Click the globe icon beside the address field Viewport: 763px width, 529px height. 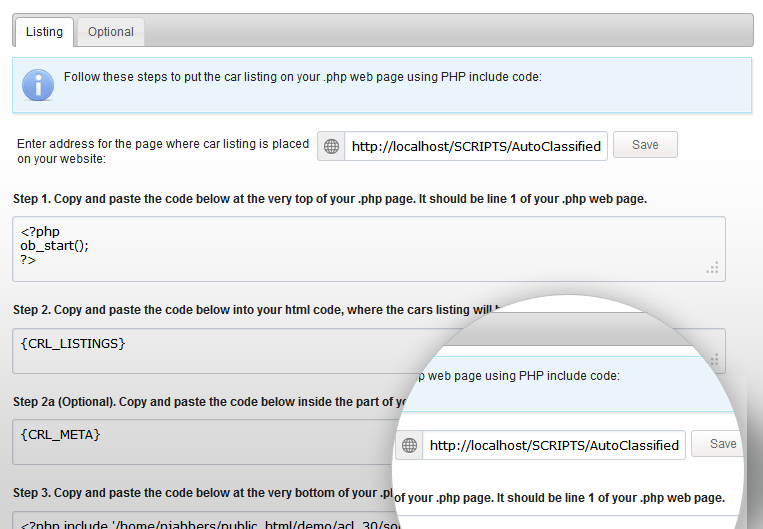[x=331, y=146]
